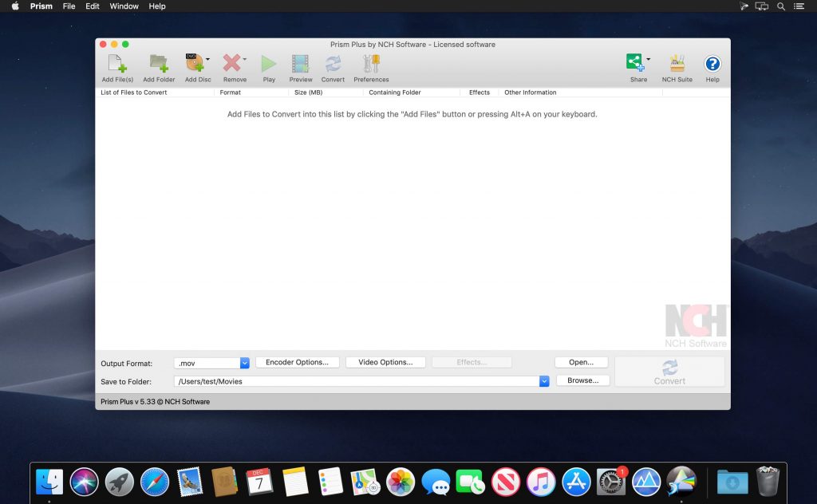Screen dimensions: 817x504
Task: Open the Window menu
Action: [124, 6]
